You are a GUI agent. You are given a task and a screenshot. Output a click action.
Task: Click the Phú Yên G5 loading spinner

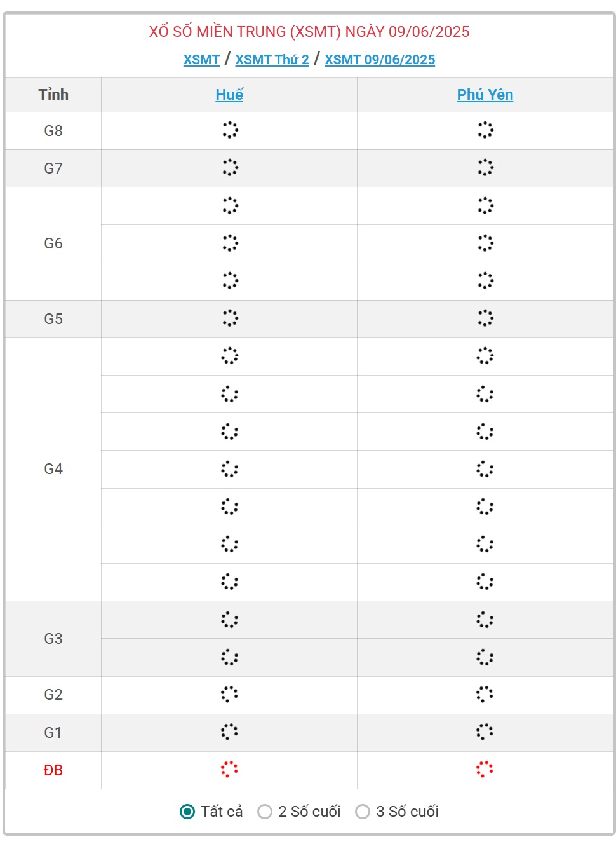(485, 318)
